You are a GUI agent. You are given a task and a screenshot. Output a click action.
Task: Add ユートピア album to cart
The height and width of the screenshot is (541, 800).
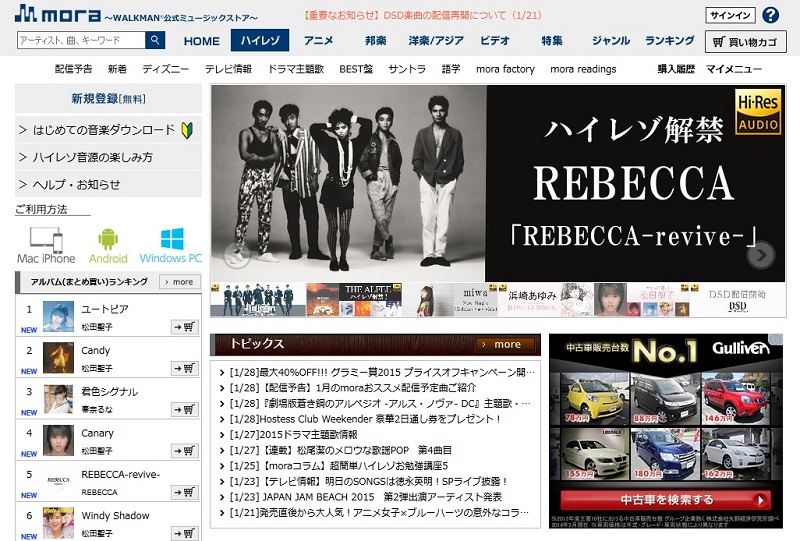pyautogui.click(x=184, y=326)
